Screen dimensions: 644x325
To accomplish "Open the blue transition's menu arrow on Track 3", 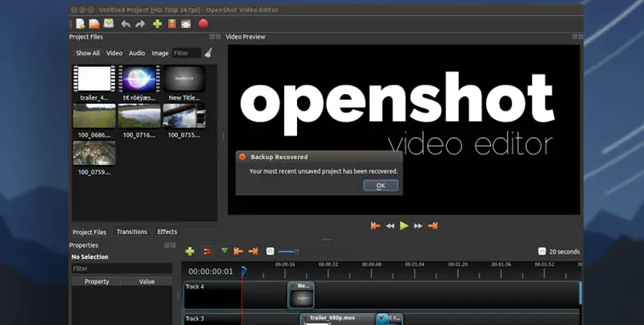I will 382,317.
